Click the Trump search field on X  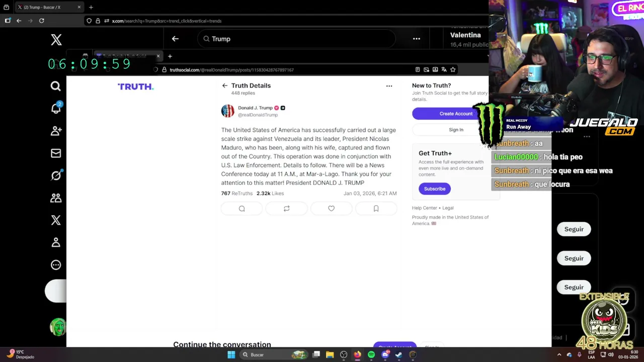(x=297, y=39)
